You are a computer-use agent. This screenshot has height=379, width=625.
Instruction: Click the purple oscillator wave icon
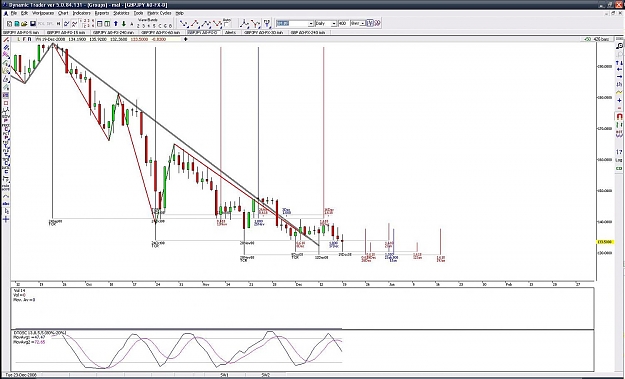click(619, 134)
